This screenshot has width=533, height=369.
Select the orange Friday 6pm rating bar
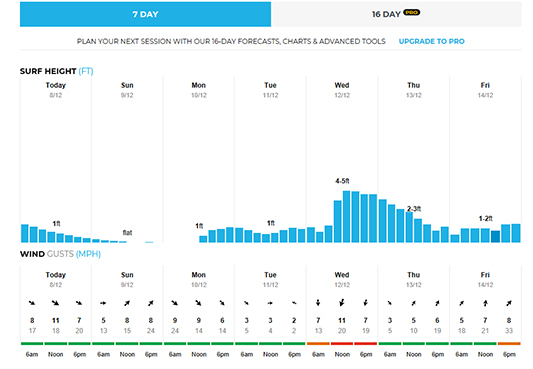(x=509, y=344)
